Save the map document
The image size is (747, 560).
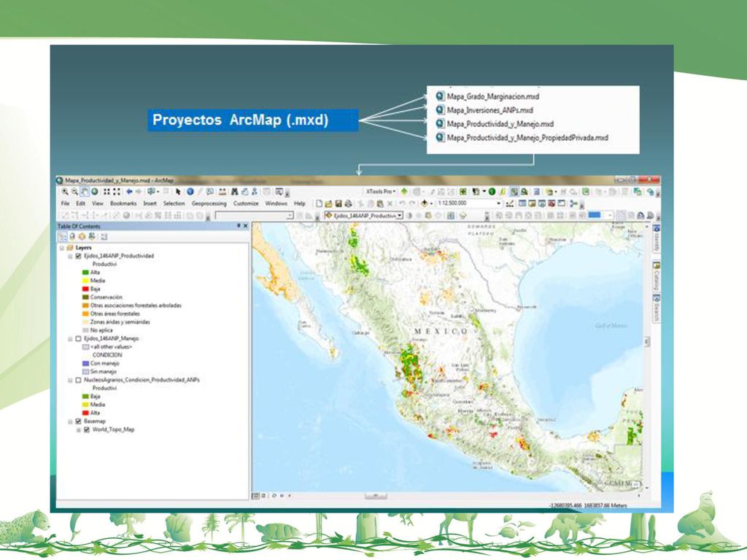coord(338,204)
